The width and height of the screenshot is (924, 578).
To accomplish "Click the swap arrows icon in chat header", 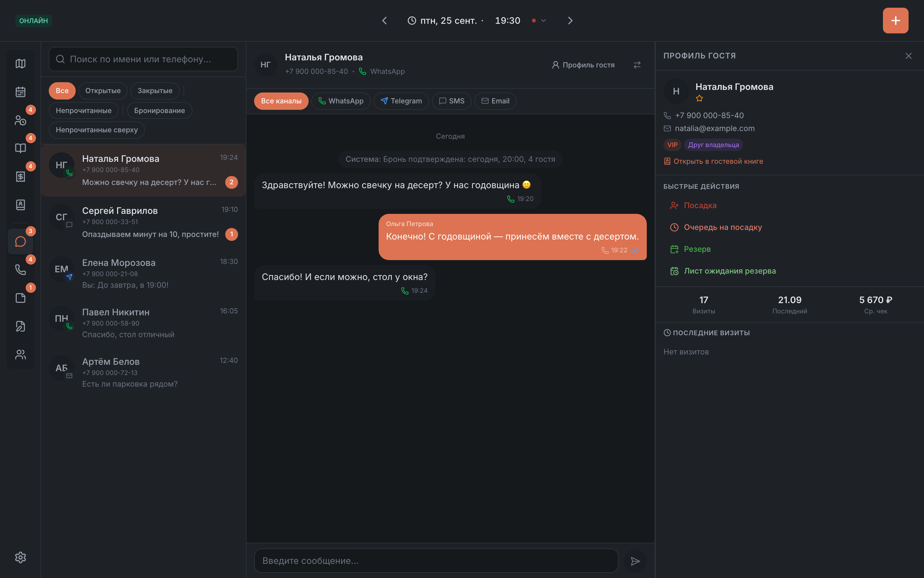I will coord(637,65).
